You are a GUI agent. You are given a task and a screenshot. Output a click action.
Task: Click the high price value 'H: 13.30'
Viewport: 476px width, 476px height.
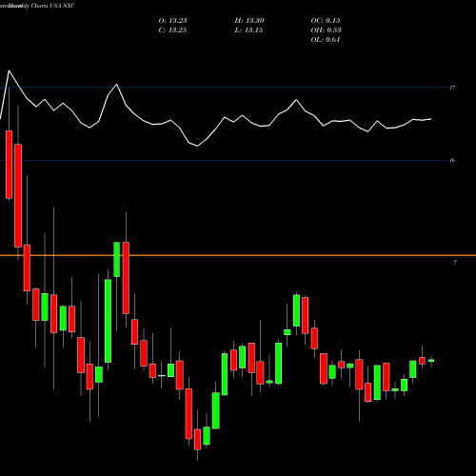249,21
